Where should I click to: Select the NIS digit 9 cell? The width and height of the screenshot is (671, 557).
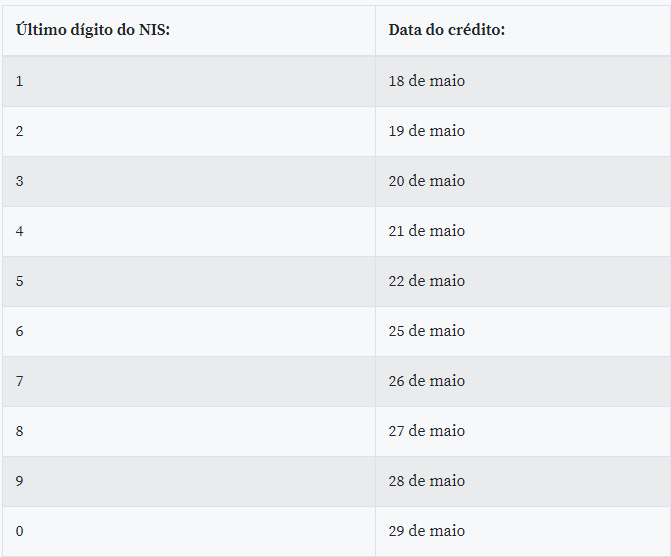tap(20, 481)
